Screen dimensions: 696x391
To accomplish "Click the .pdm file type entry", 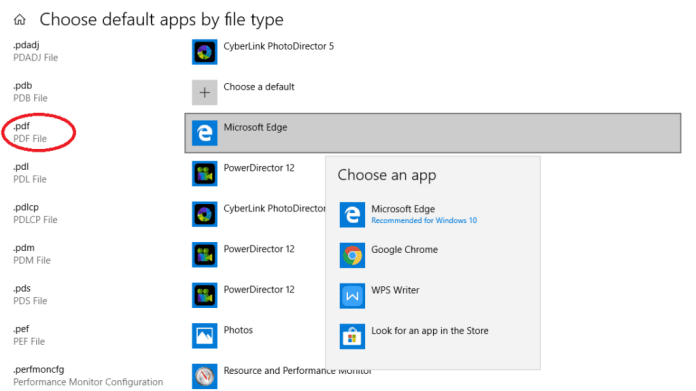I will click(x=32, y=254).
